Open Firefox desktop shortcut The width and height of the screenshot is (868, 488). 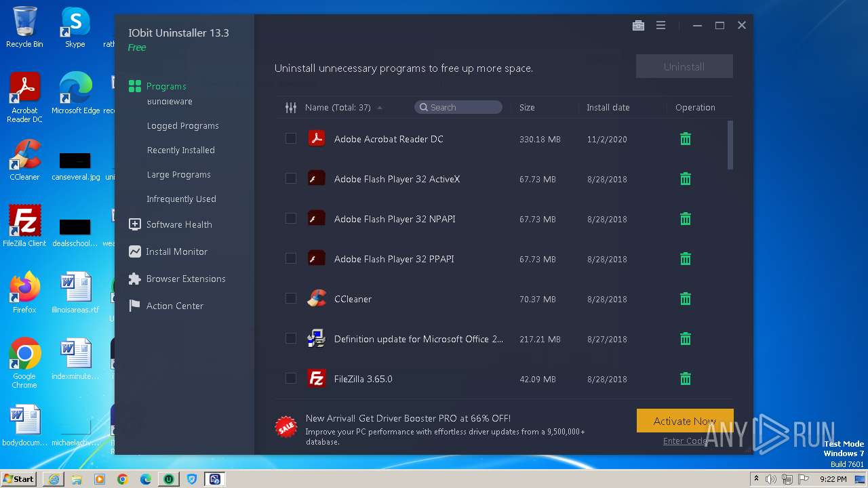click(x=24, y=292)
